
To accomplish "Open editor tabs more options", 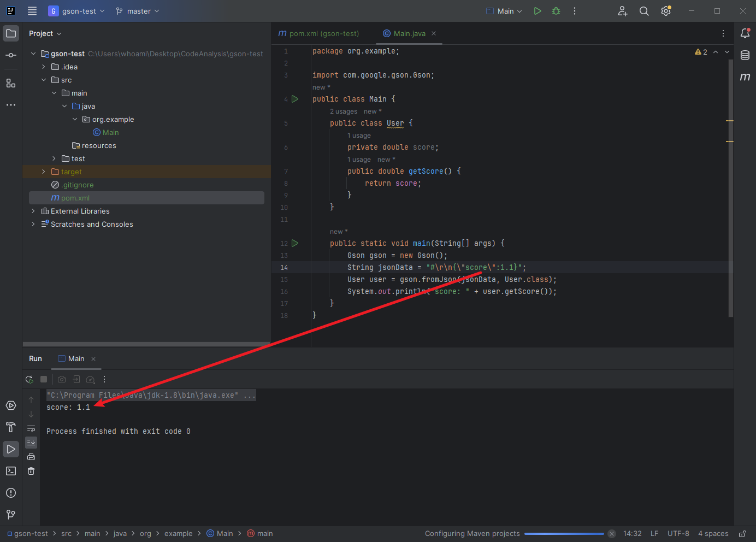I will [x=723, y=33].
